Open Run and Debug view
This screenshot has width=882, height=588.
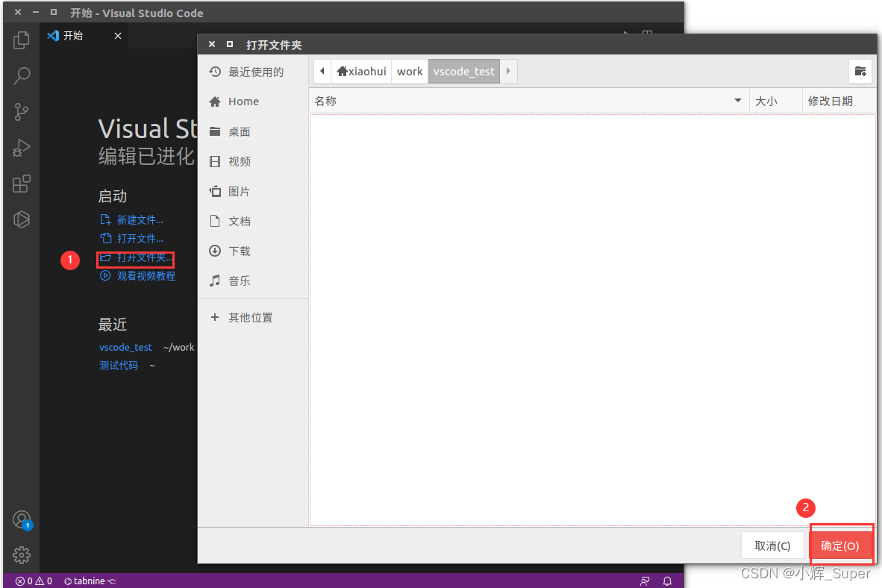coord(22,148)
